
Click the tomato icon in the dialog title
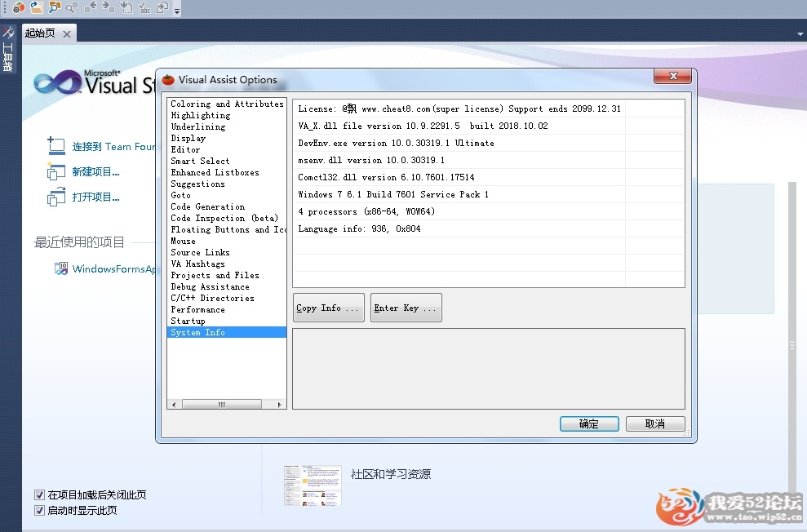click(x=168, y=79)
